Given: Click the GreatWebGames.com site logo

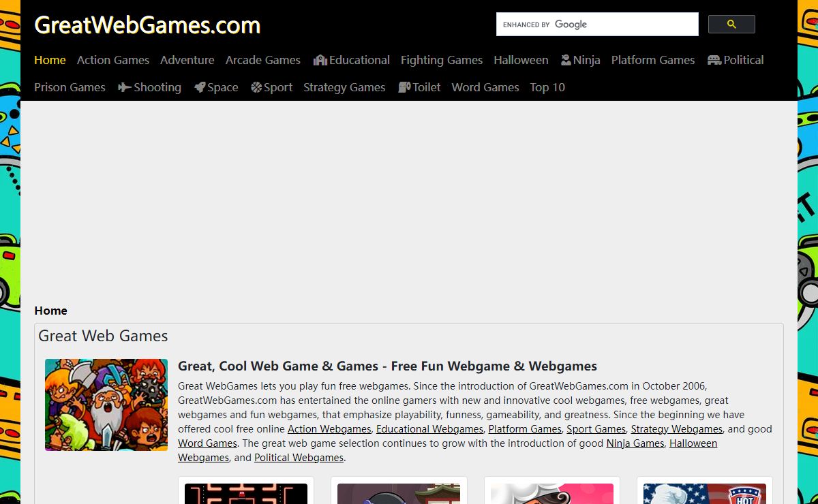Looking at the screenshot, I should click(147, 25).
